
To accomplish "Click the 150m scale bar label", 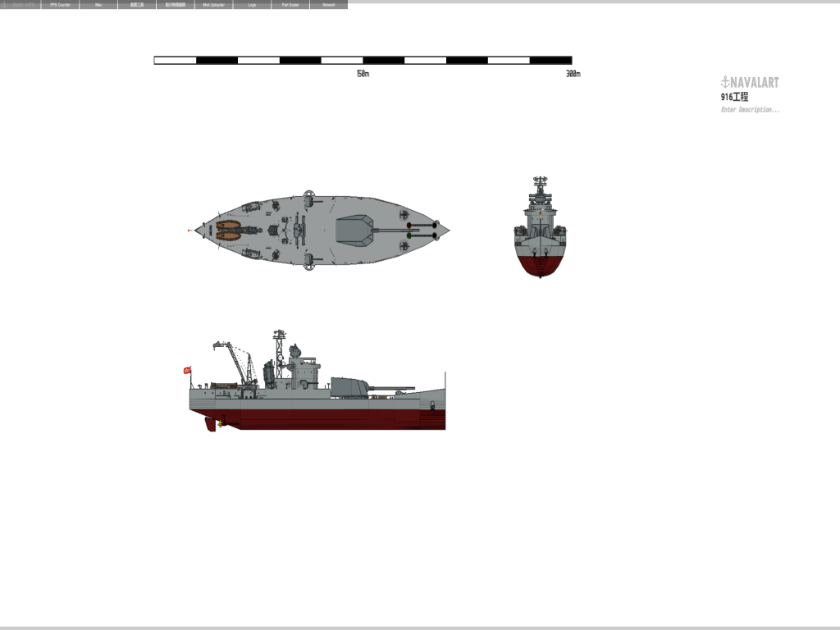I will [363, 73].
